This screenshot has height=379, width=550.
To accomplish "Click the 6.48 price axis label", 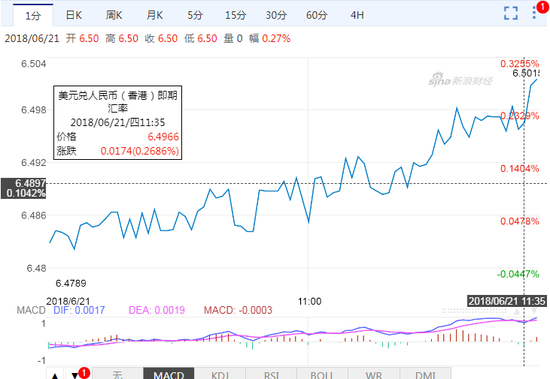I will (x=36, y=268).
